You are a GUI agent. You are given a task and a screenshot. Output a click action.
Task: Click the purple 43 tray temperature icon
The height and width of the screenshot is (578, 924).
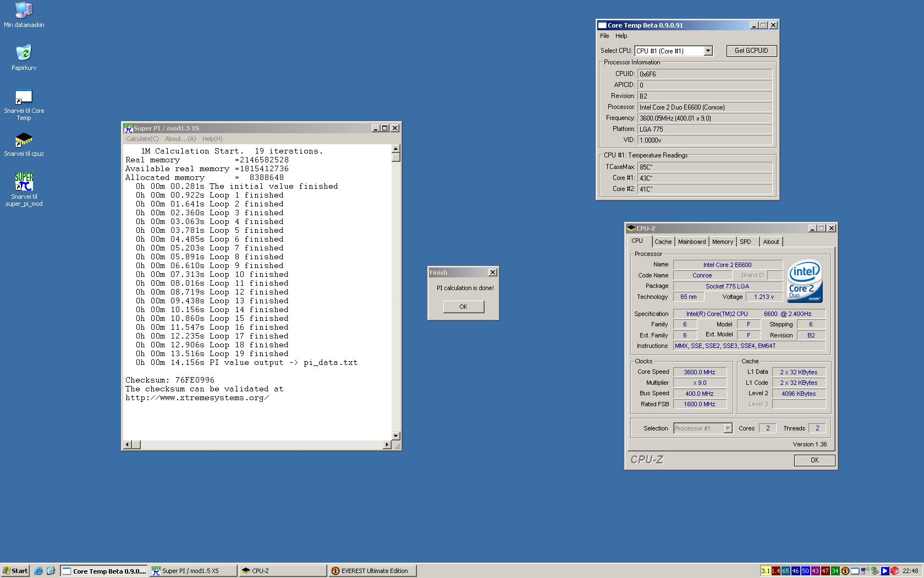tap(815, 571)
